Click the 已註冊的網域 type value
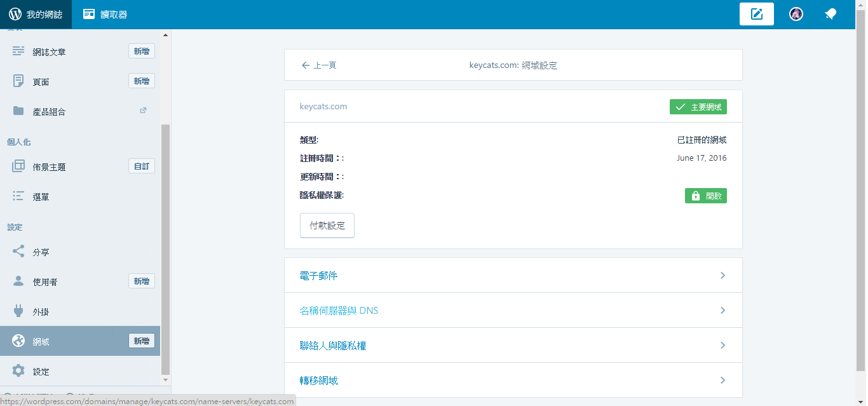Viewport: 868px width, 406px height. point(702,140)
